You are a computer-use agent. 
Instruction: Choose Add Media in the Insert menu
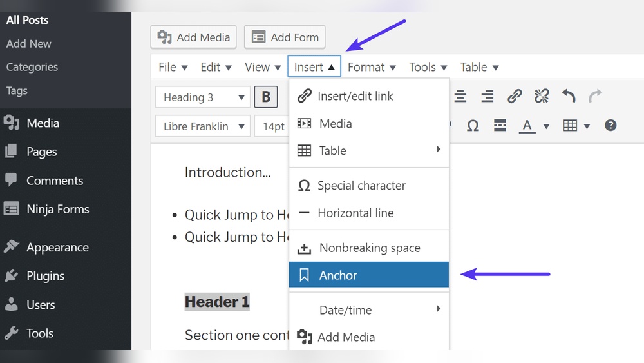369,337
